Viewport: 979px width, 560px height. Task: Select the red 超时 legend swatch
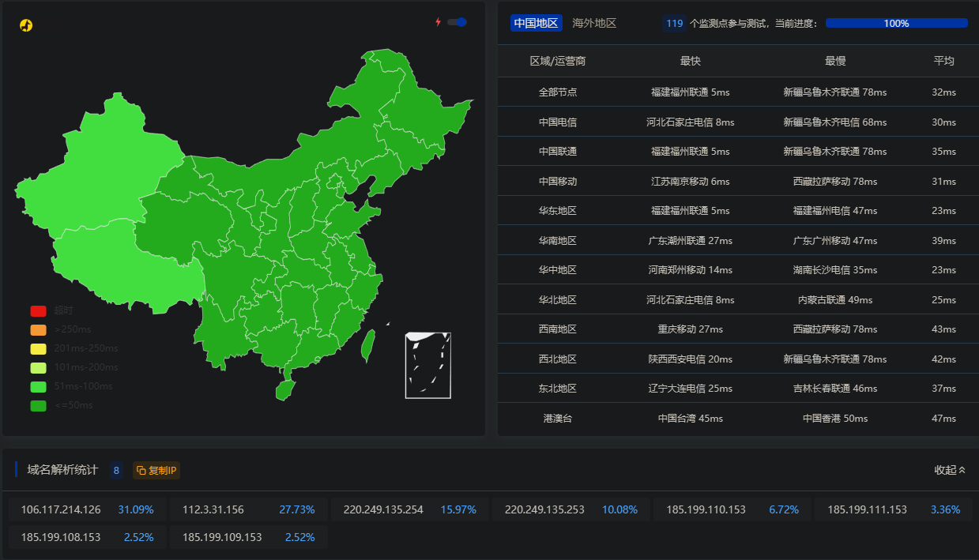(36, 311)
